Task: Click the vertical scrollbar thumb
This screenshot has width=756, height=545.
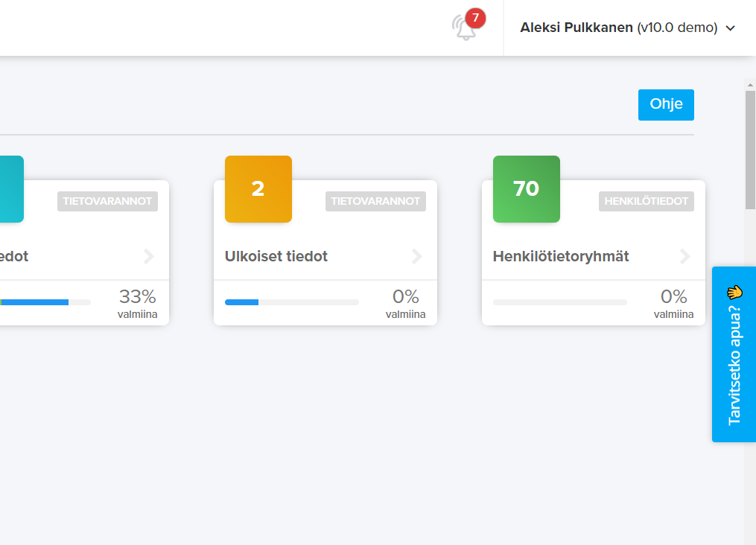Action: [750, 150]
